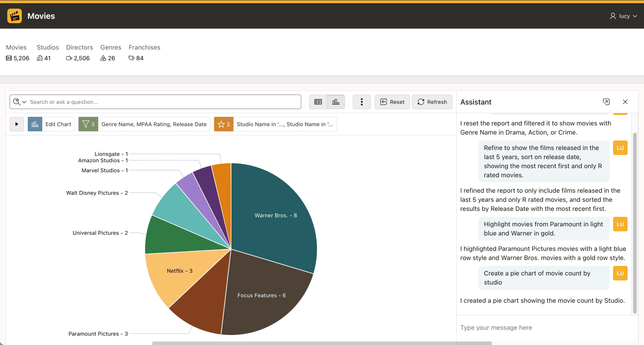The image size is (644, 345).
Task: Click the shapes icon beside 26
Action: click(103, 58)
